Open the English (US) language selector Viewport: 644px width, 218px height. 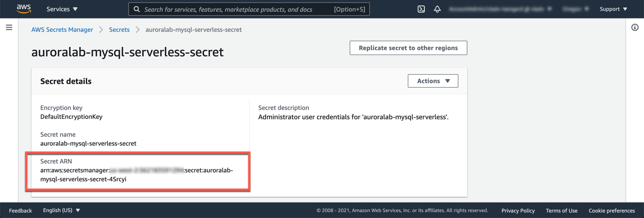(61, 210)
